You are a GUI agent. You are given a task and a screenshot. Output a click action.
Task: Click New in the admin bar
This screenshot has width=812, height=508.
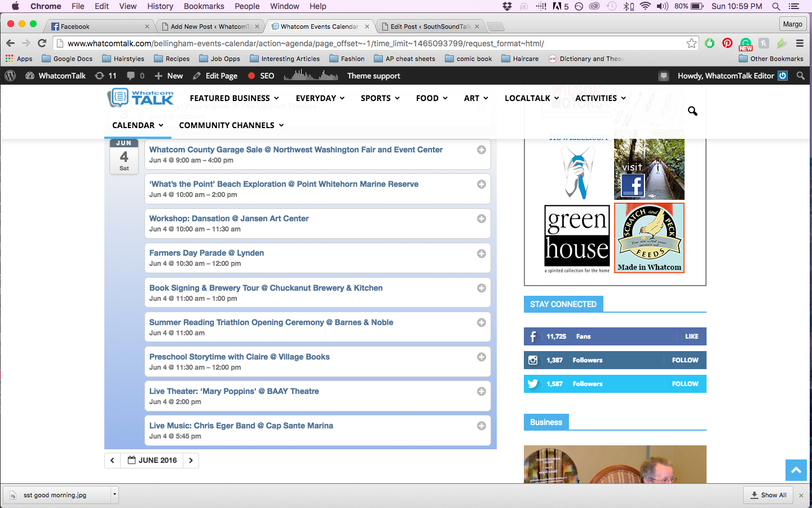point(169,76)
